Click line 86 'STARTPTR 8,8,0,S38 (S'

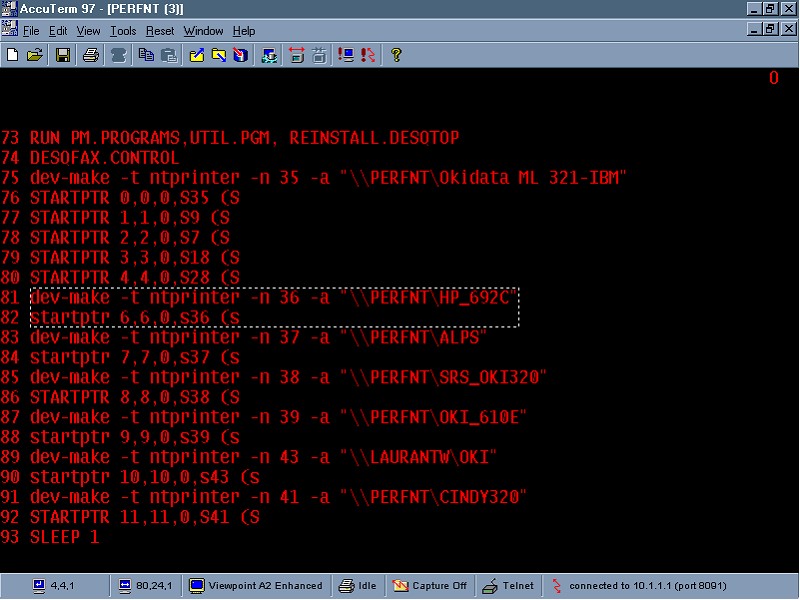(135, 397)
